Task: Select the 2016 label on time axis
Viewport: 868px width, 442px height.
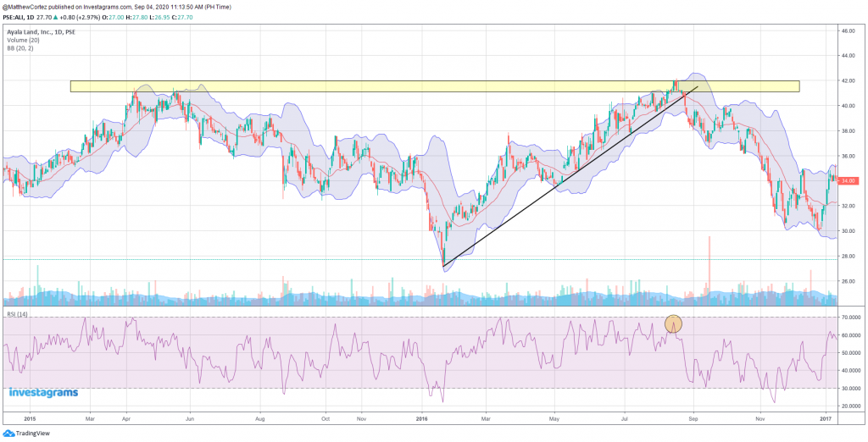Action: pyautogui.click(x=424, y=418)
